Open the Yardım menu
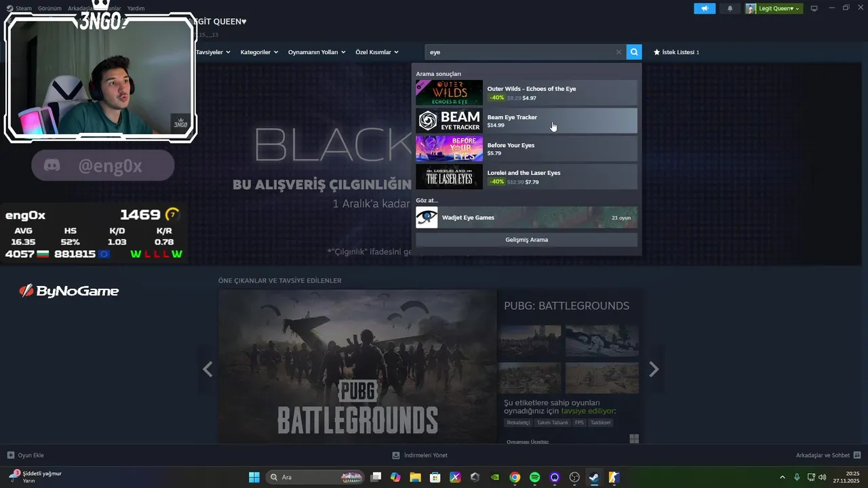The image size is (868, 488). 136,8
